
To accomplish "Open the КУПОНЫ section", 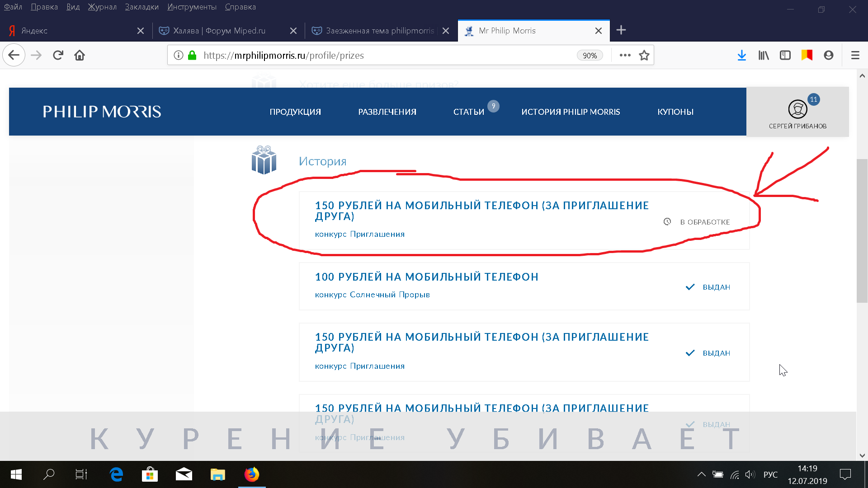I will [x=675, y=112].
